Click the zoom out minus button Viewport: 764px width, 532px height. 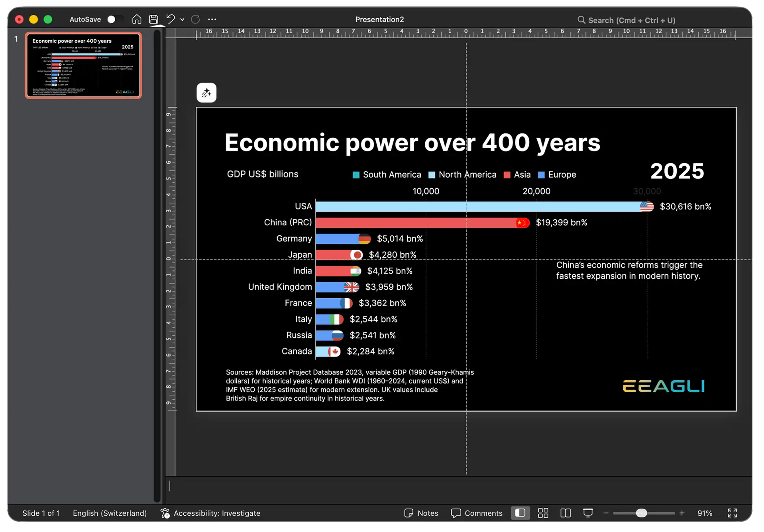tap(606, 513)
